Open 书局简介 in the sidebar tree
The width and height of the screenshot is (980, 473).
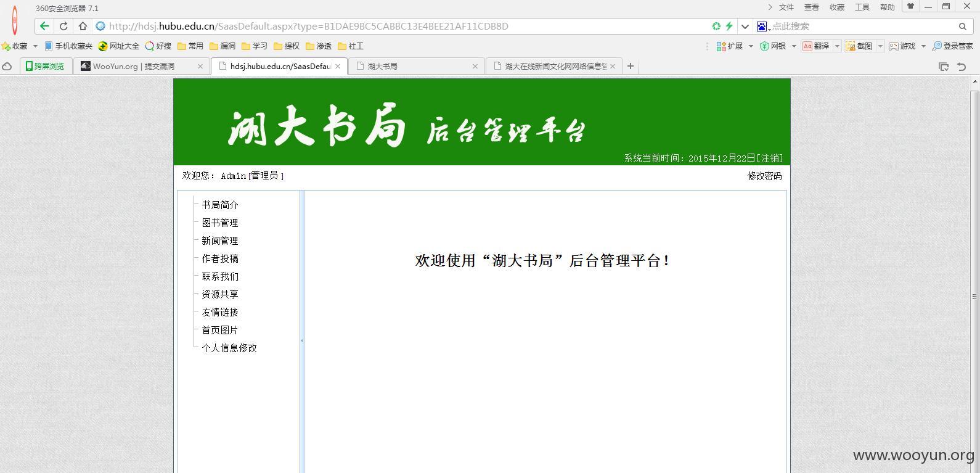click(x=220, y=205)
